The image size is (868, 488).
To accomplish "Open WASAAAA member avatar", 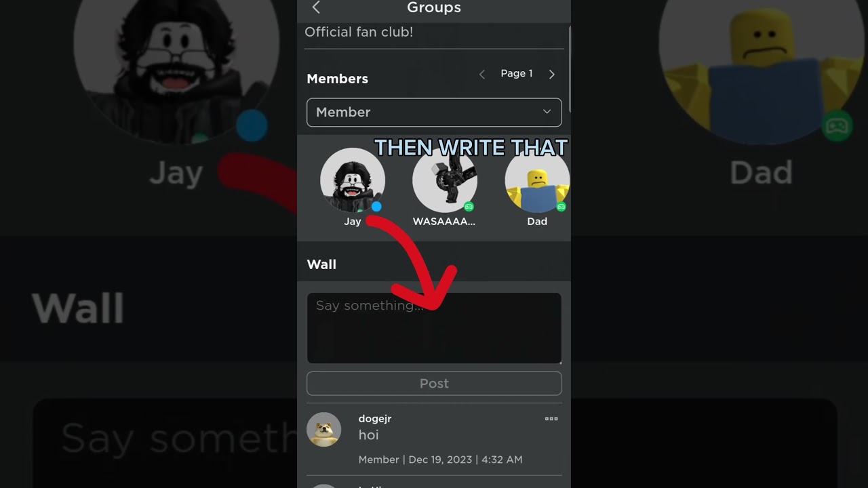I will click(x=445, y=180).
